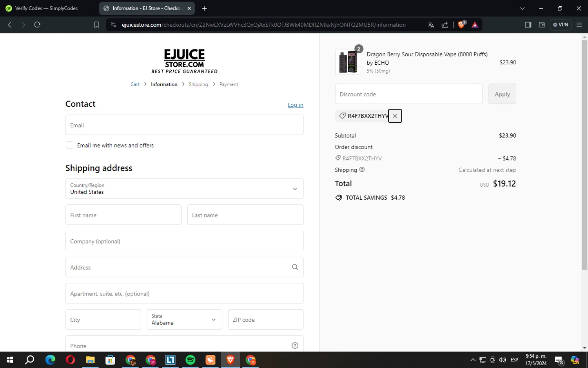Click the share icon in the address bar
The height and width of the screenshot is (368, 588).
(x=445, y=25)
